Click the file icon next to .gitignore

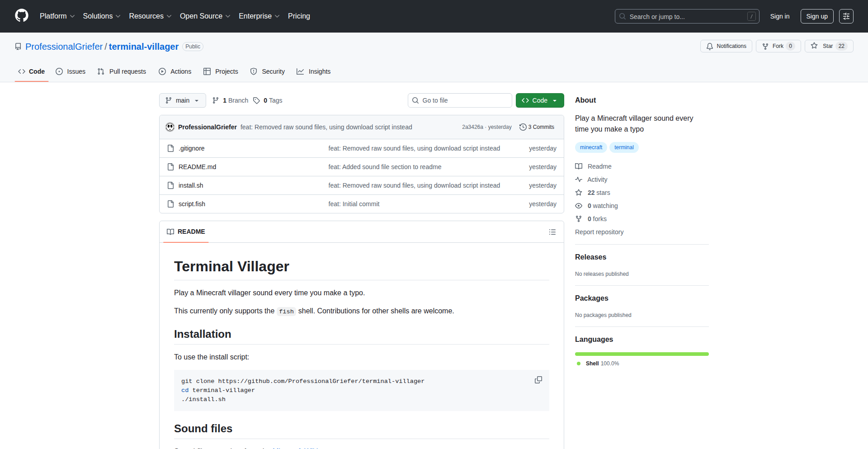170,148
